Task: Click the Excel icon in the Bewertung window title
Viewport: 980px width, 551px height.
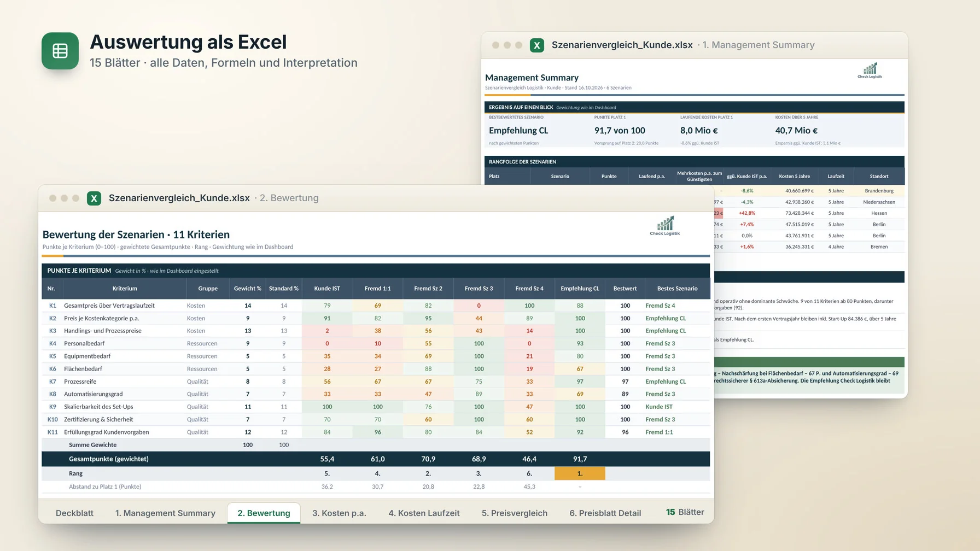Action: (94, 198)
